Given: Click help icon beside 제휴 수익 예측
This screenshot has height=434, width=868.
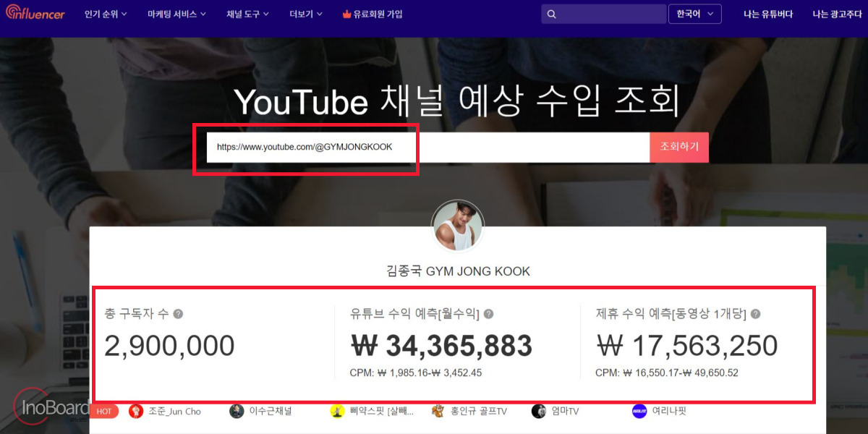Looking at the screenshot, I should [755, 314].
